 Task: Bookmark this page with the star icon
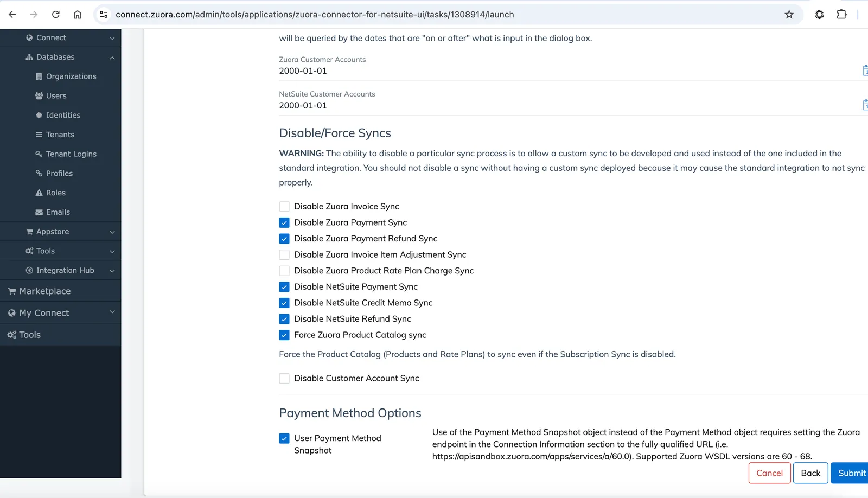[789, 15]
